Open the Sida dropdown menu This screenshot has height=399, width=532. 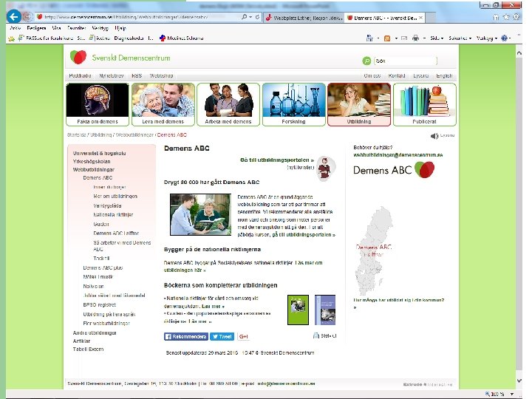coord(437,38)
